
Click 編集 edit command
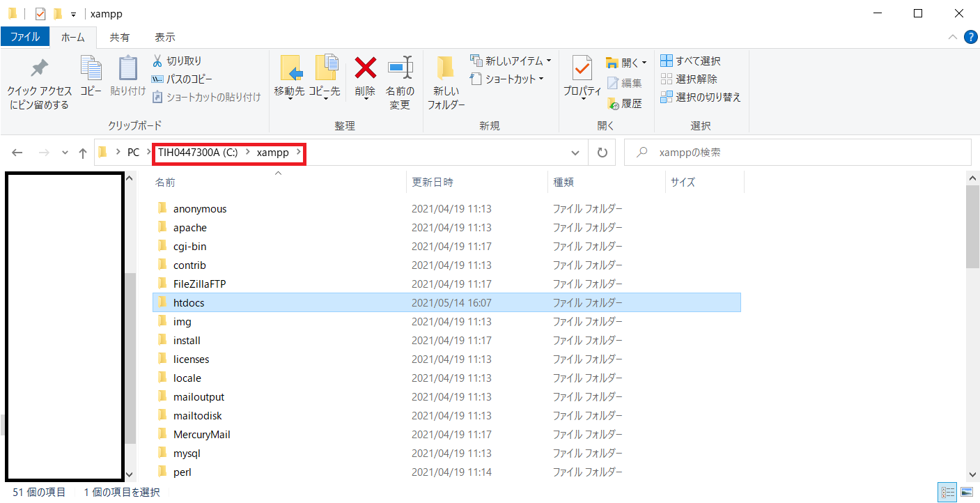tap(624, 83)
